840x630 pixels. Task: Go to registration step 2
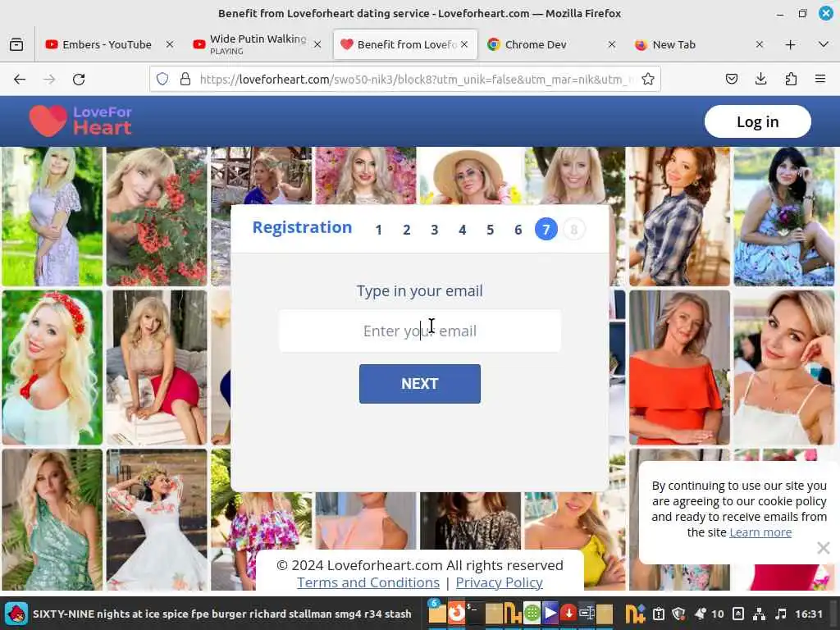[x=407, y=230]
